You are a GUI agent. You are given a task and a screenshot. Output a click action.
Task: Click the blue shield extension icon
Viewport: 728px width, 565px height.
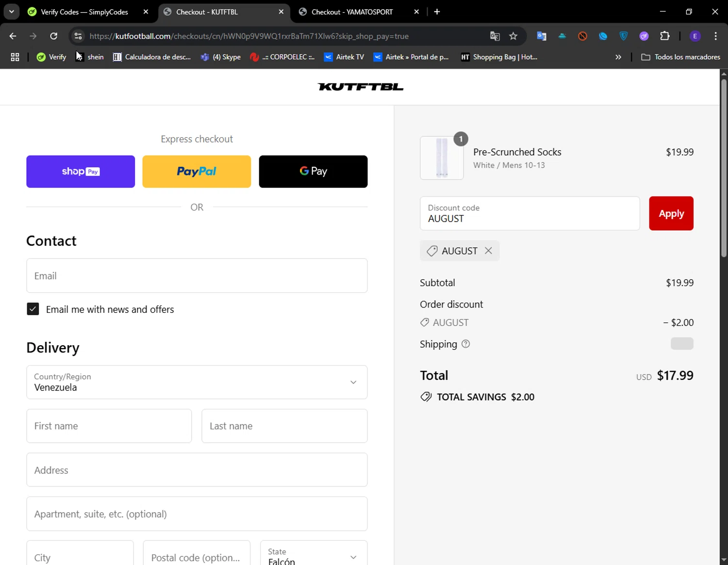click(624, 36)
